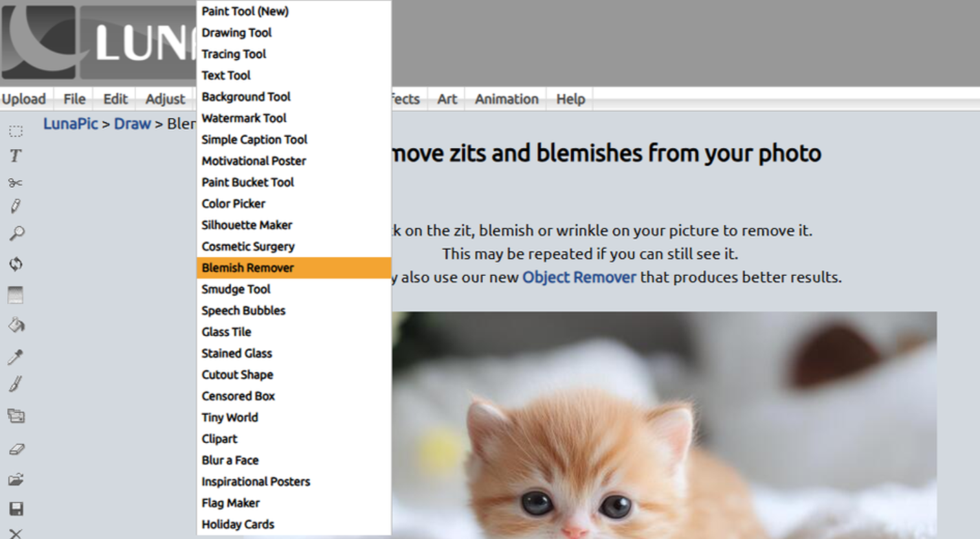Viewport: 980px width, 539px height.
Task: Open Tiny World from the menu
Action: (x=294, y=417)
